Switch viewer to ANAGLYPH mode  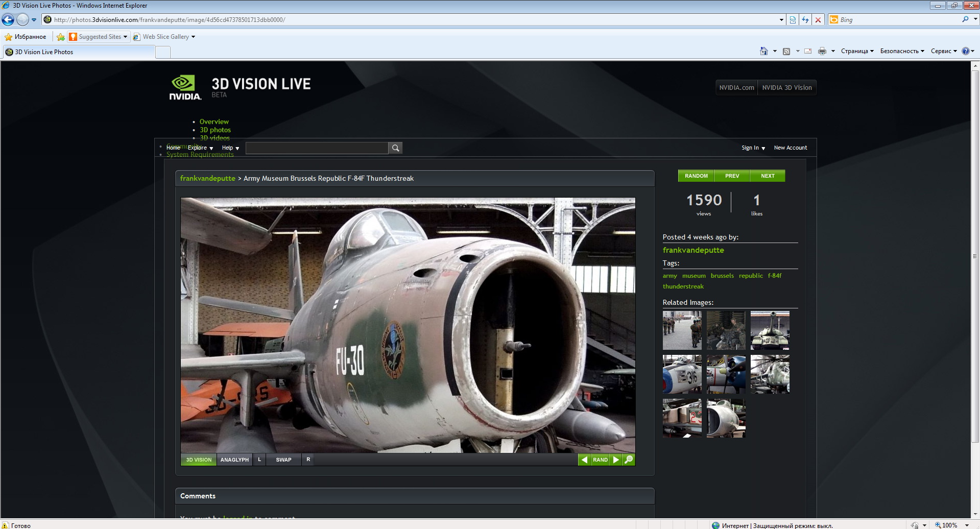coord(234,460)
